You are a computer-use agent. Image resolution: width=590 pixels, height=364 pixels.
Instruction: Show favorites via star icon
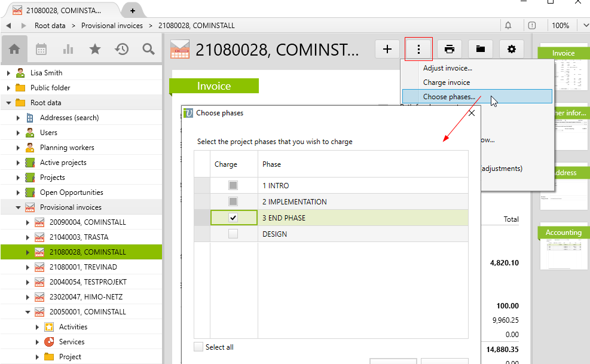pos(95,50)
